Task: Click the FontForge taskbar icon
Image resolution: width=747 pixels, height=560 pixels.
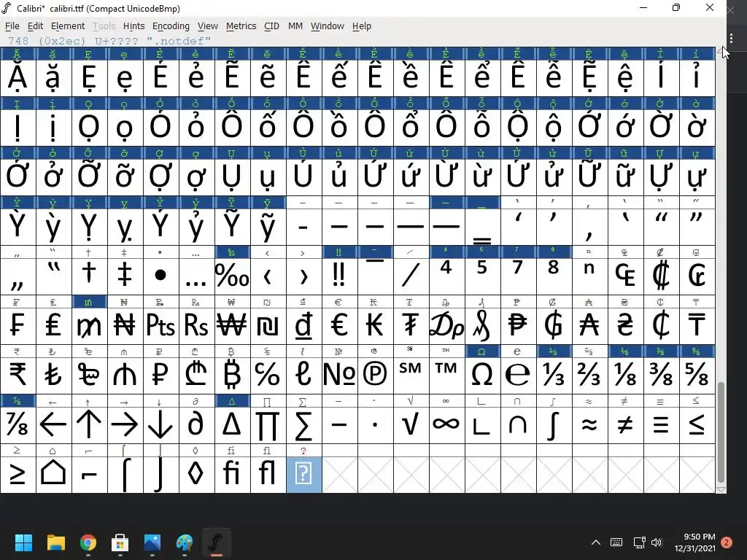Action: (216, 542)
